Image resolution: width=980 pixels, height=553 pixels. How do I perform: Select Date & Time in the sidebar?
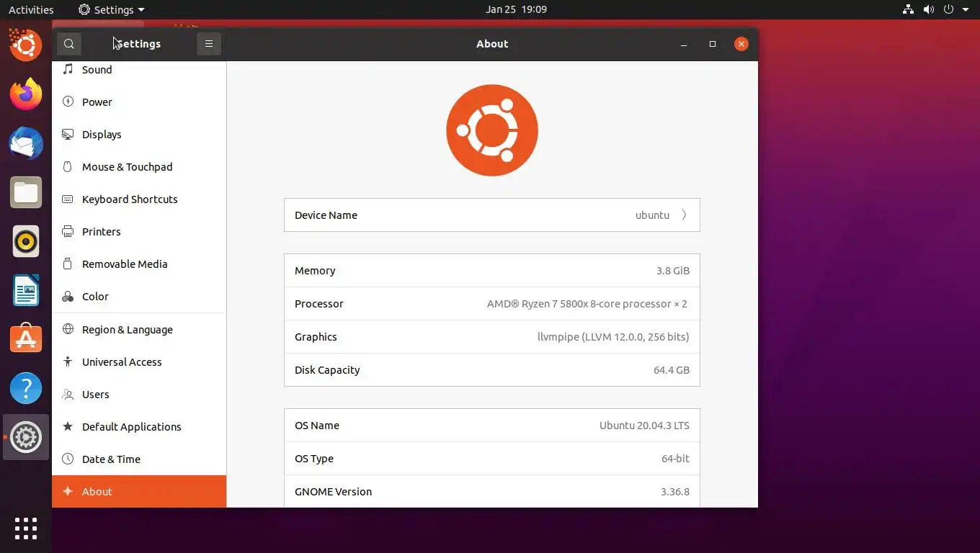[x=139, y=459]
